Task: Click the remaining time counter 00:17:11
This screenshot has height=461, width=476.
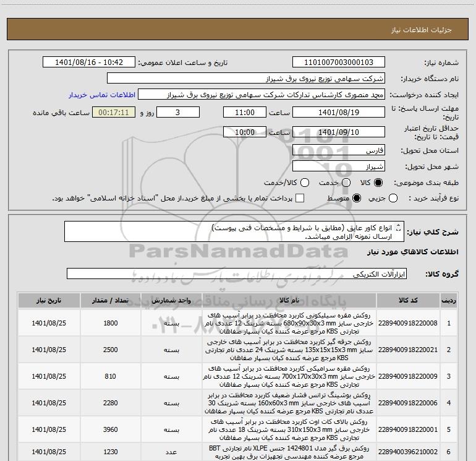Action: click(114, 112)
